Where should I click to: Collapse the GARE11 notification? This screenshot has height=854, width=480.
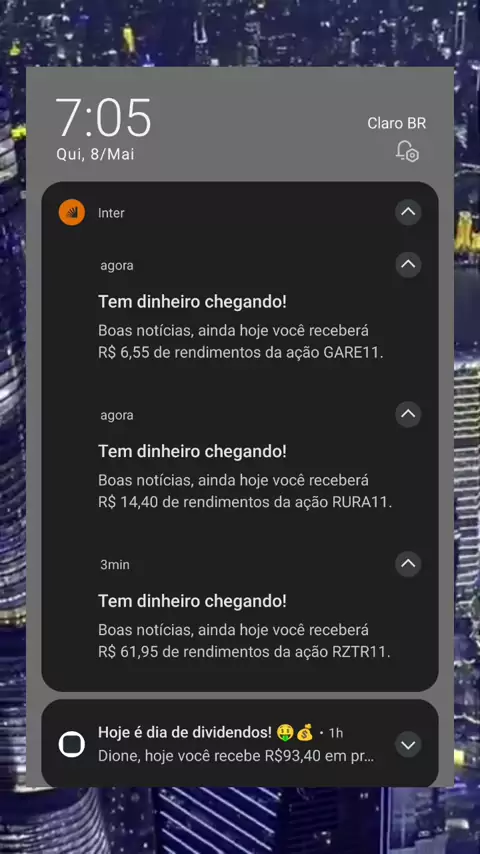click(408, 265)
